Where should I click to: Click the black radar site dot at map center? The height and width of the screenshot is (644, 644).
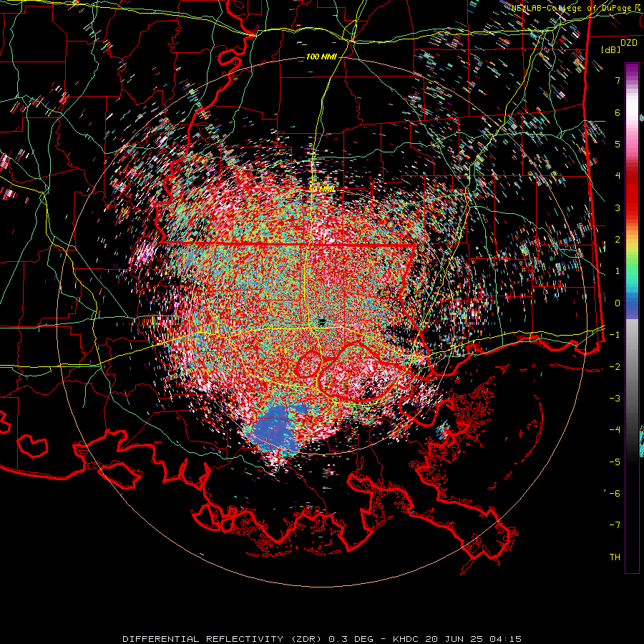point(321,322)
